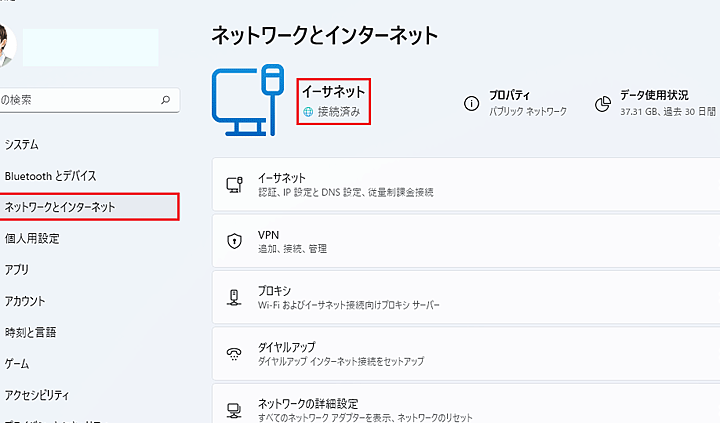Open アプリ settings page
This screenshot has width=720, height=423.
pos(17,269)
